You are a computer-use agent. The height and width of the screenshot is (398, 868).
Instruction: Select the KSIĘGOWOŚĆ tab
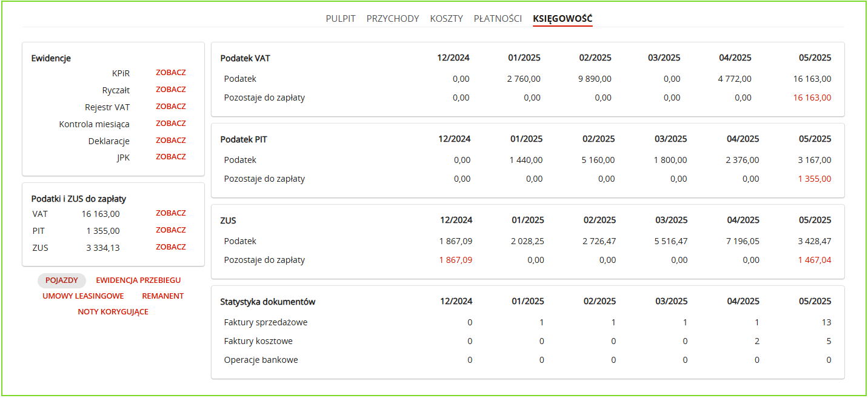[x=563, y=19]
